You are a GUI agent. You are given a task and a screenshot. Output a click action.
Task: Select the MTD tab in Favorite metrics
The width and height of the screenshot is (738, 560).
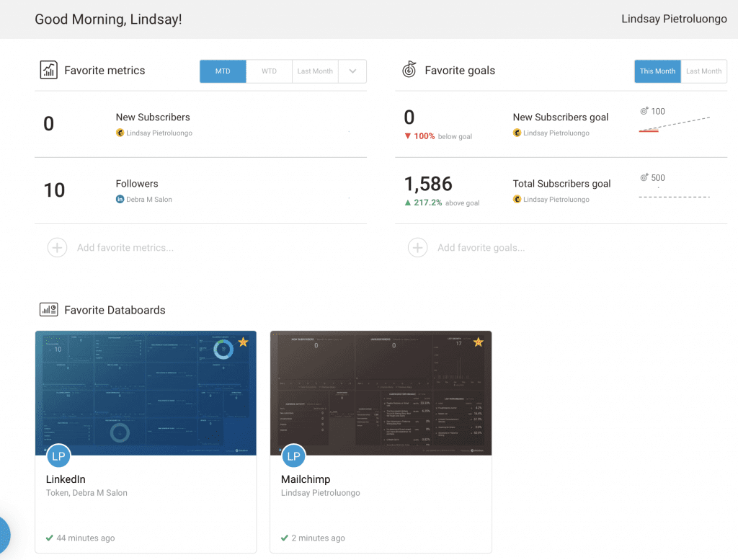click(x=223, y=71)
